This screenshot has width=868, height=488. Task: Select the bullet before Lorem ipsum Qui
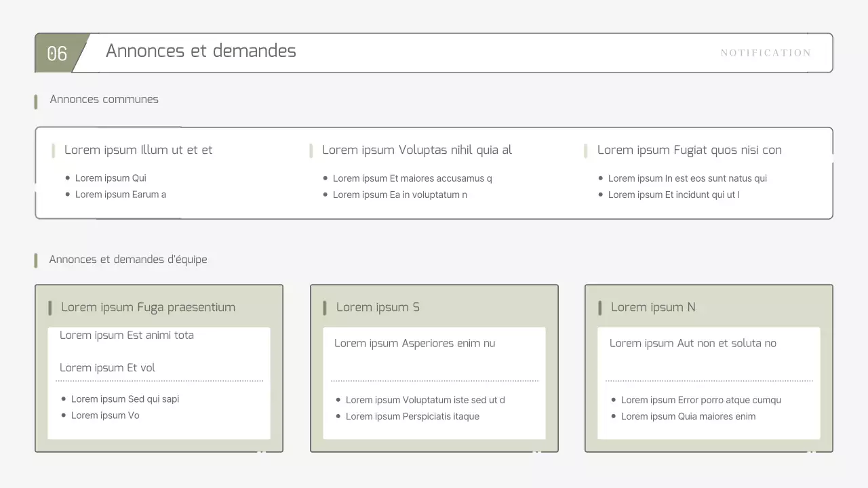67,178
